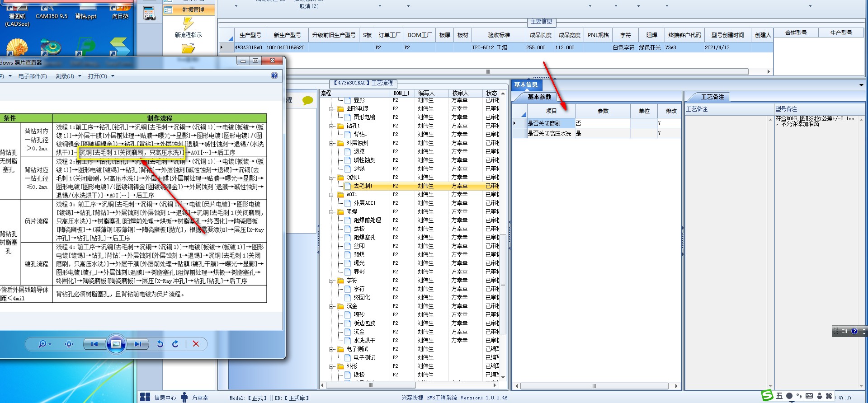This screenshot has width=868, height=403.
Task: Select the 数据管理 navigation tab
Action: coord(189,9)
